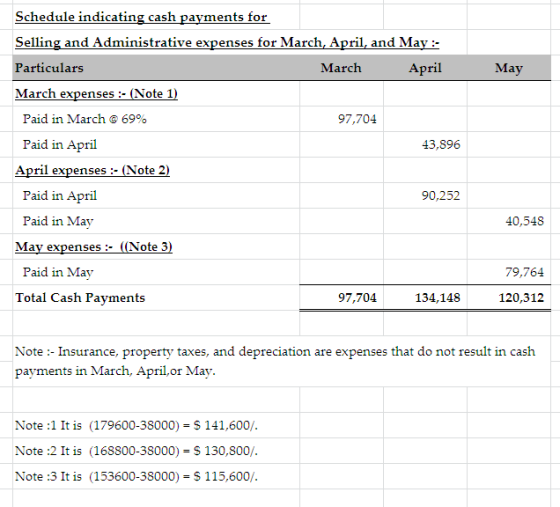Click the 'April' column header
Viewport: 560px width, 507px height.
[425, 68]
